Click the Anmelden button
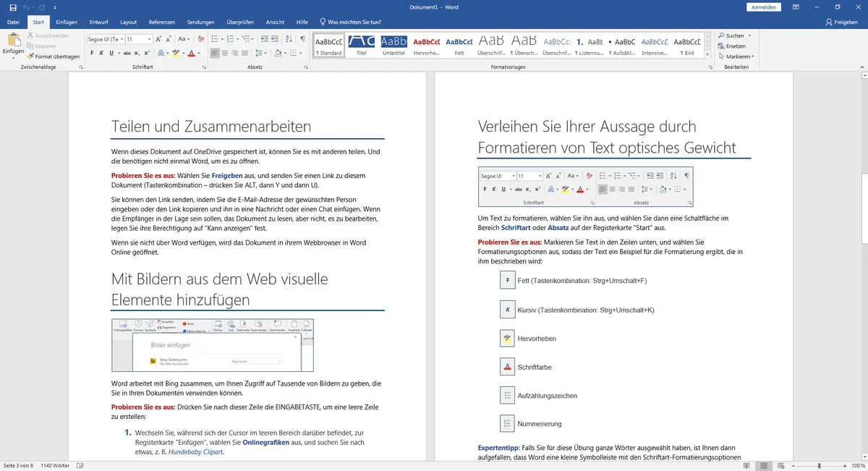868x471 pixels. tap(764, 7)
